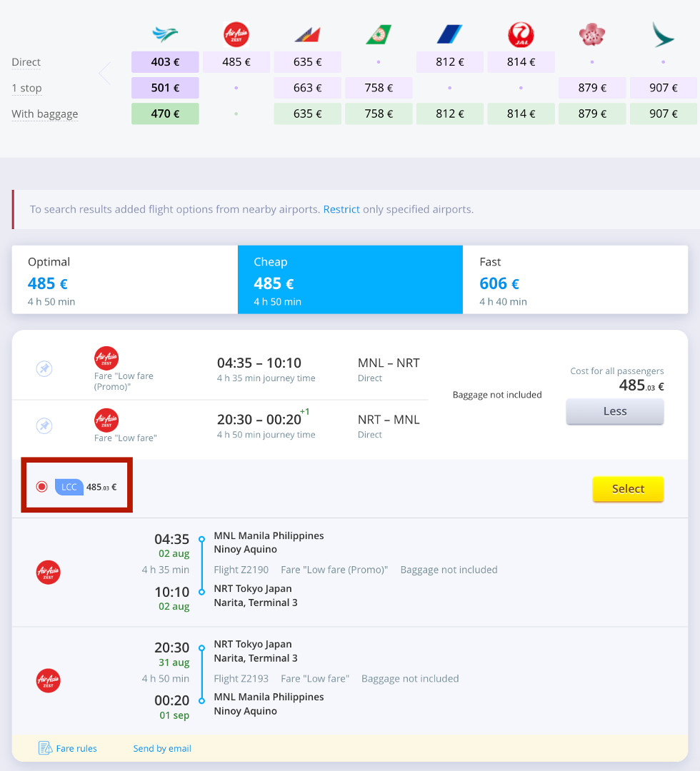
Task: Collapse flight details with Less button
Action: pos(614,411)
